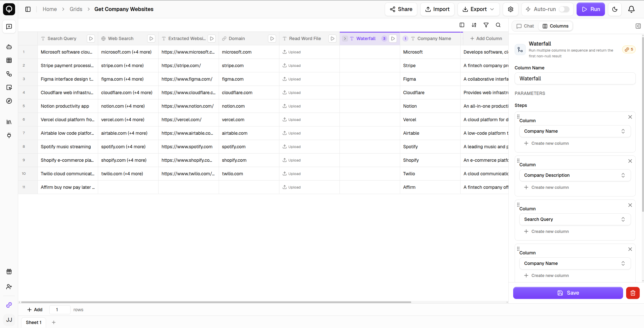
Task: Click the Import button
Action: point(437,9)
